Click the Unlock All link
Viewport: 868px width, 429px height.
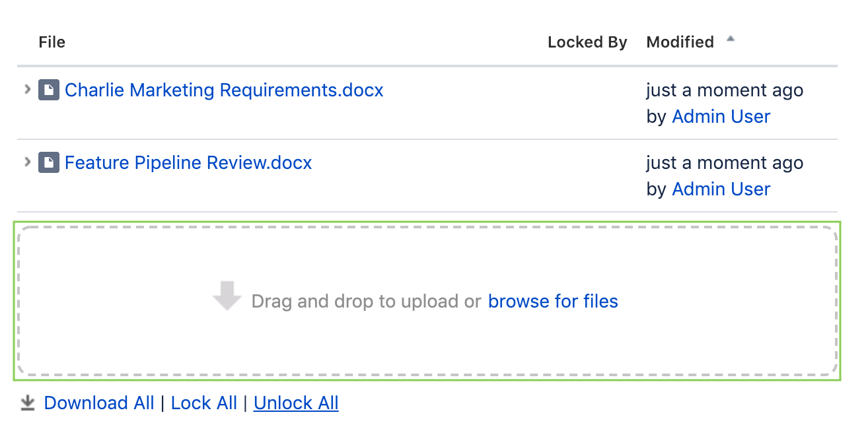point(296,403)
